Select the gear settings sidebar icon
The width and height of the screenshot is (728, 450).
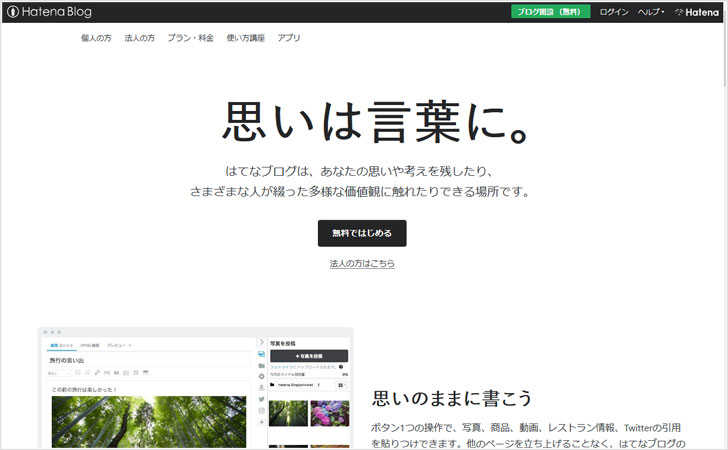261,377
